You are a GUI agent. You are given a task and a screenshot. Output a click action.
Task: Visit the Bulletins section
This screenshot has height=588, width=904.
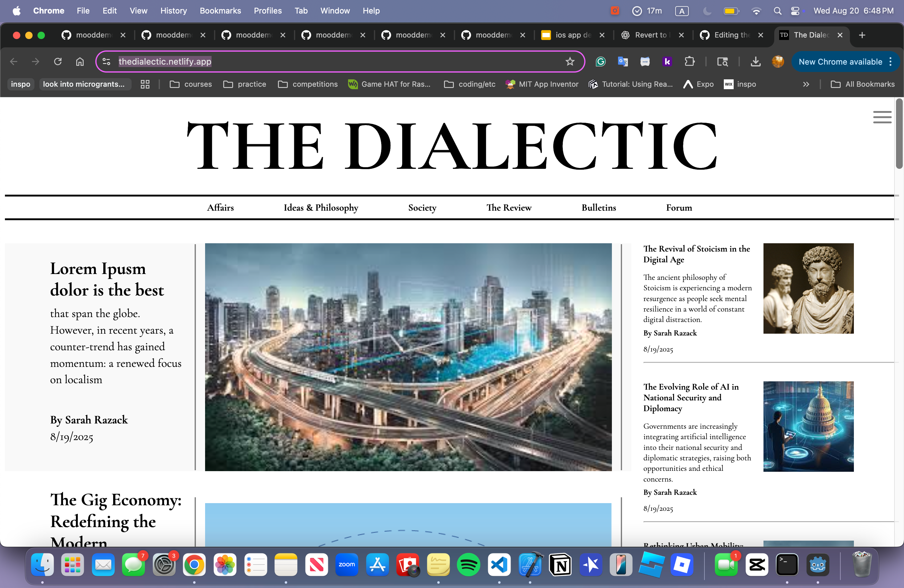599,208
